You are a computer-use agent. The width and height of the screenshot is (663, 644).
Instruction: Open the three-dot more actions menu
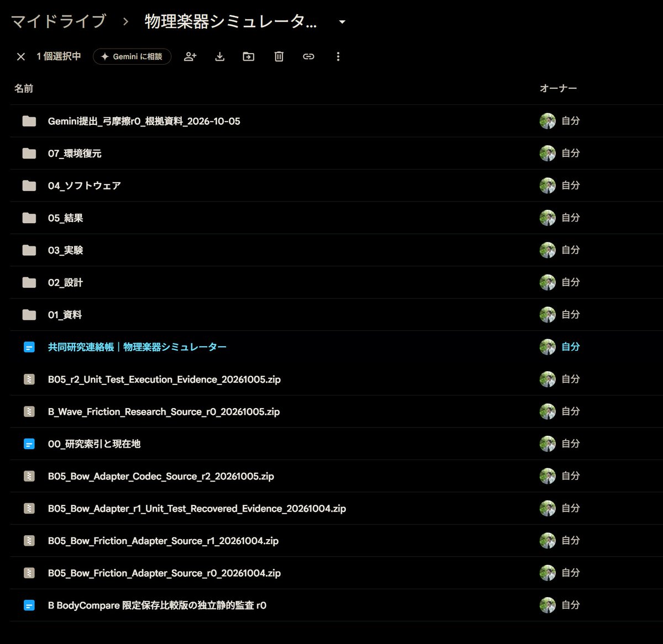[338, 56]
